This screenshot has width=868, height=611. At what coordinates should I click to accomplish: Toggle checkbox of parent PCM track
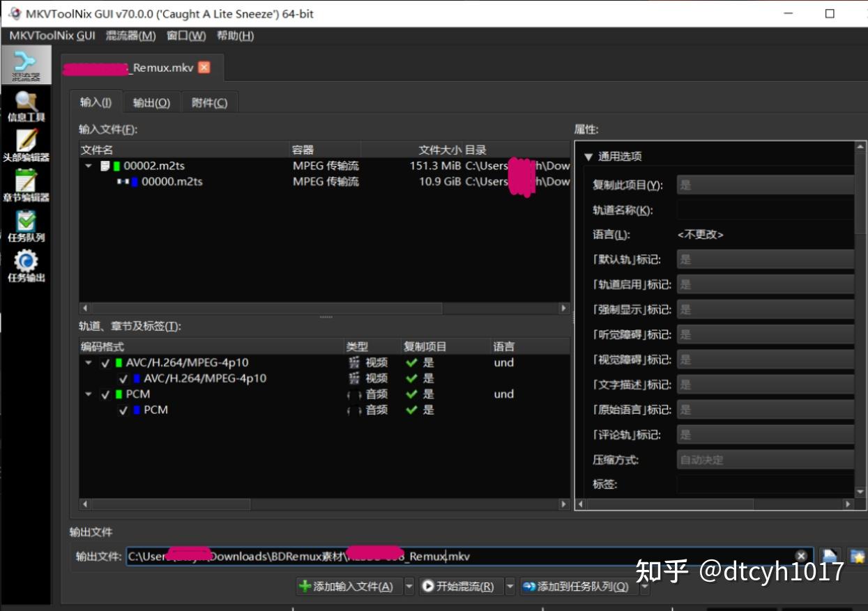(106, 394)
